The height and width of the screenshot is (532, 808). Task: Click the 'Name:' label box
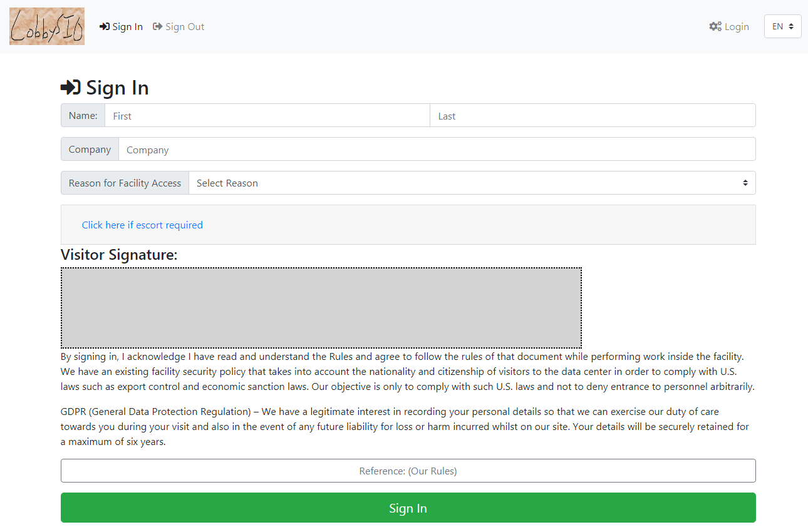pyautogui.click(x=83, y=116)
